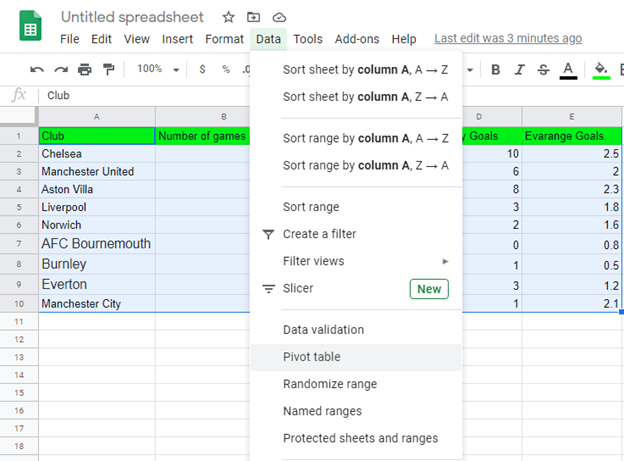Select Randomize range
Image resolution: width=624 pixels, height=461 pixels.
tap(356, 384)
